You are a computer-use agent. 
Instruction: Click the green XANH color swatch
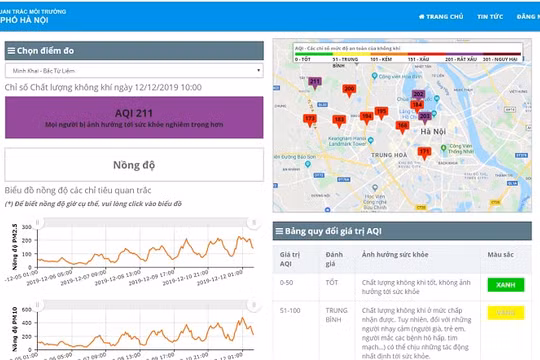pos(506,285)
